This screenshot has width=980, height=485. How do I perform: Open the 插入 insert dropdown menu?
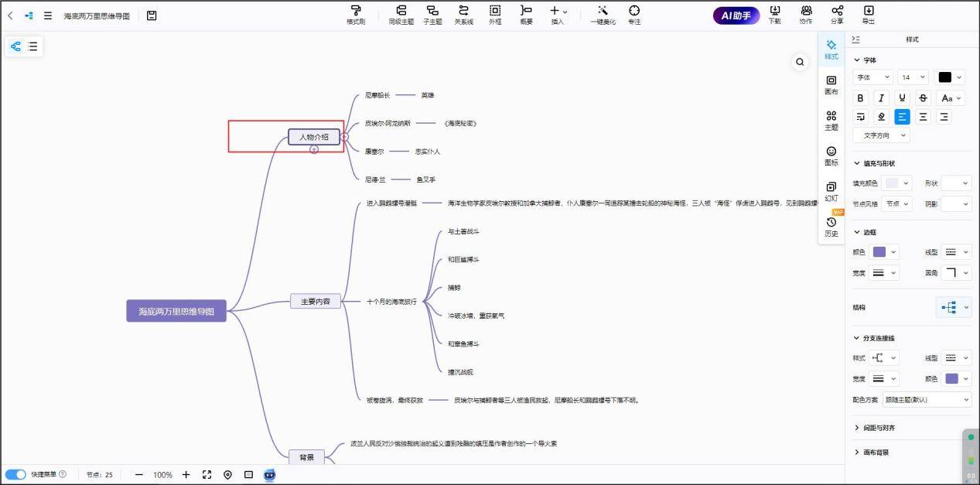click(558, 15)
